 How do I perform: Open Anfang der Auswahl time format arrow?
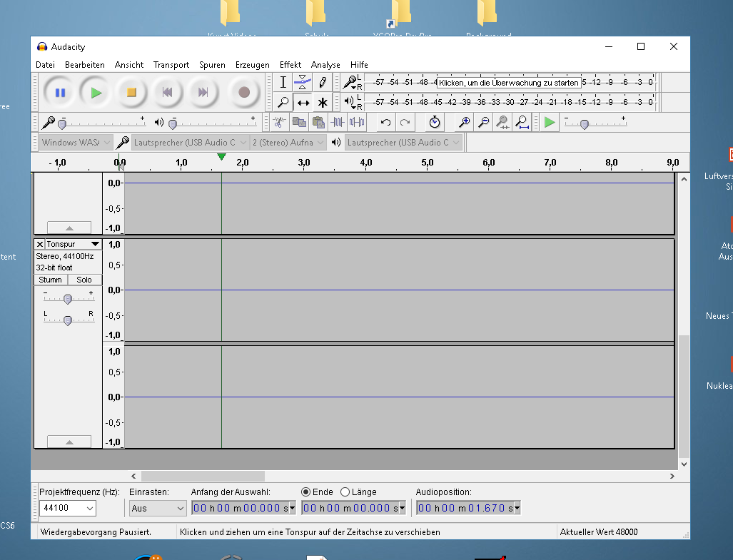point(293,508)
